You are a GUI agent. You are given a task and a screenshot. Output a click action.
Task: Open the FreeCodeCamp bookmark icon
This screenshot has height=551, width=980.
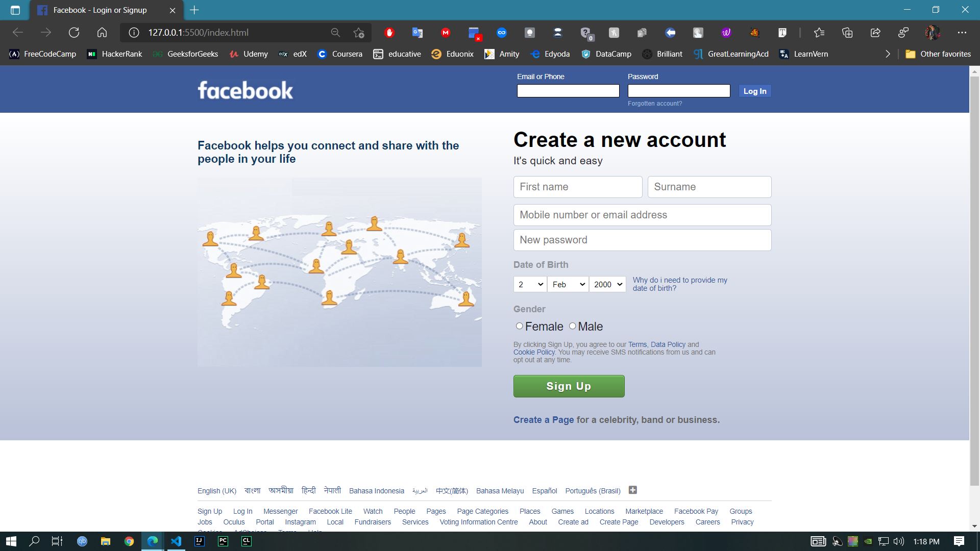15,54
